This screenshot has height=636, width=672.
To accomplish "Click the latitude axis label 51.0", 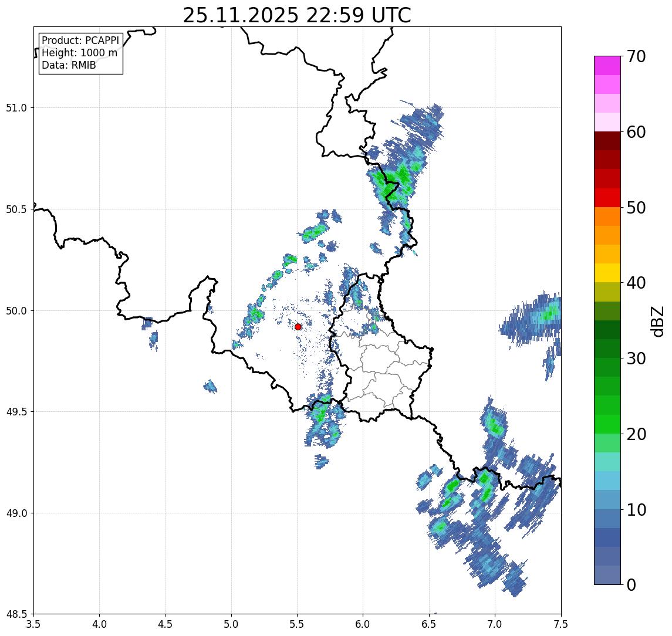I will (16, 108).
